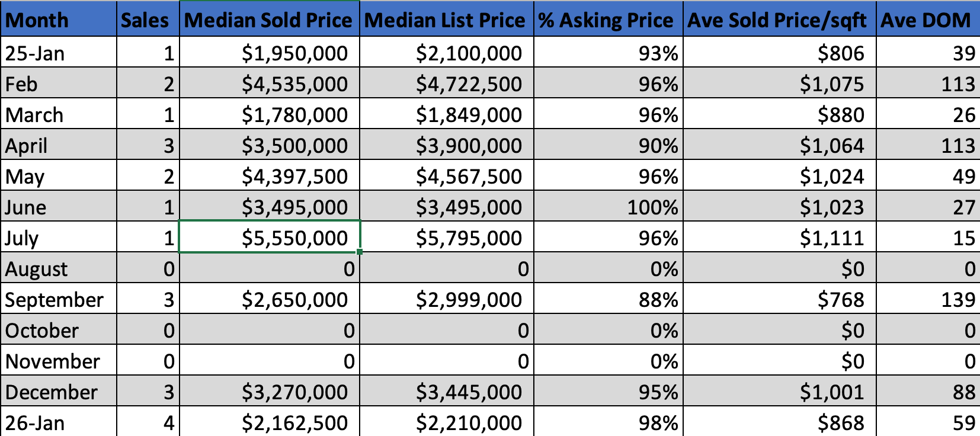Screen dimensions: 980x436
Task: Click the fill handle on the $5,550,000 cell
Action: click(360, 252)
